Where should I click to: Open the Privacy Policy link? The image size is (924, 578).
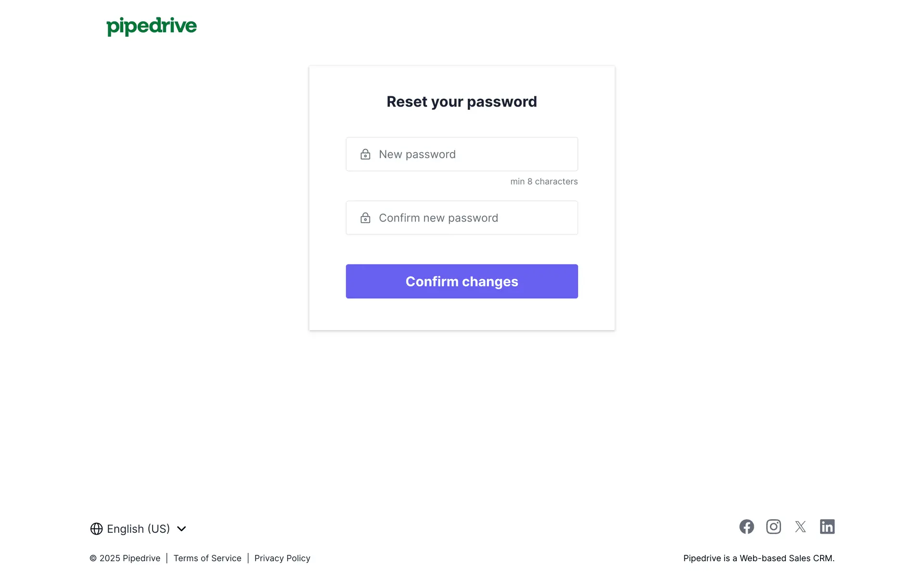[282, 558]
